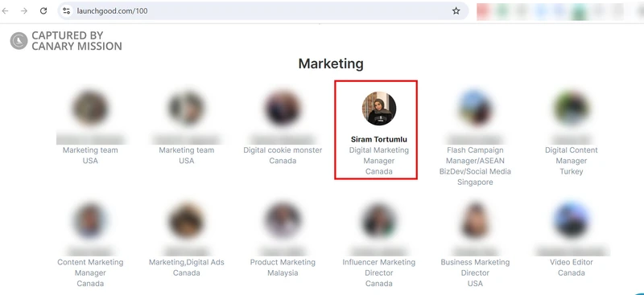Select the Product Marketing Malaysia avatar

[x=283, y=220]
